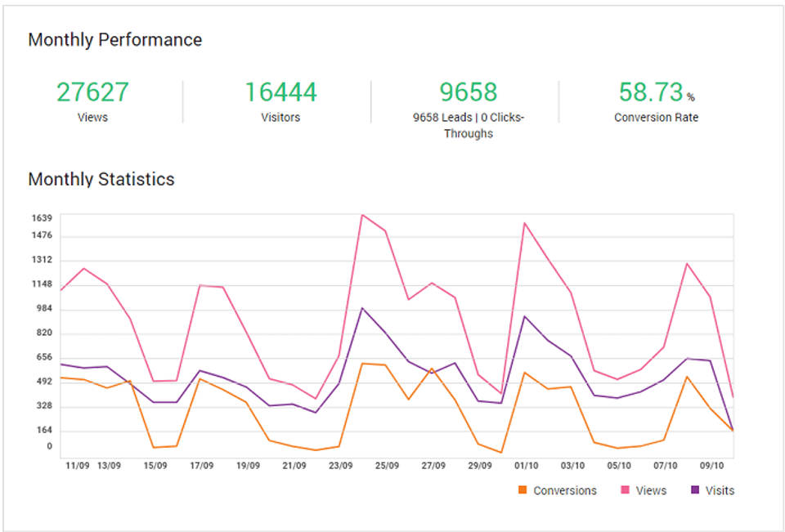Click the 27627 views total
Screen dimensions: 785x532
click(92, 92)
